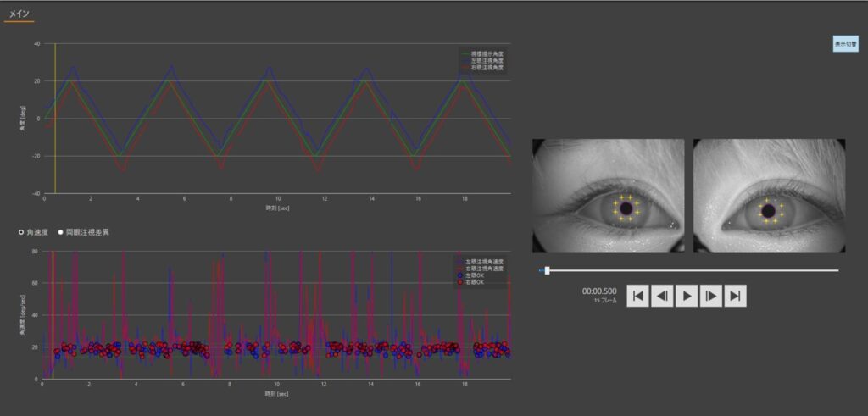Click the 00:00.500 timestamp display
The height and width of the screenshot is (416, 868).
599,291
